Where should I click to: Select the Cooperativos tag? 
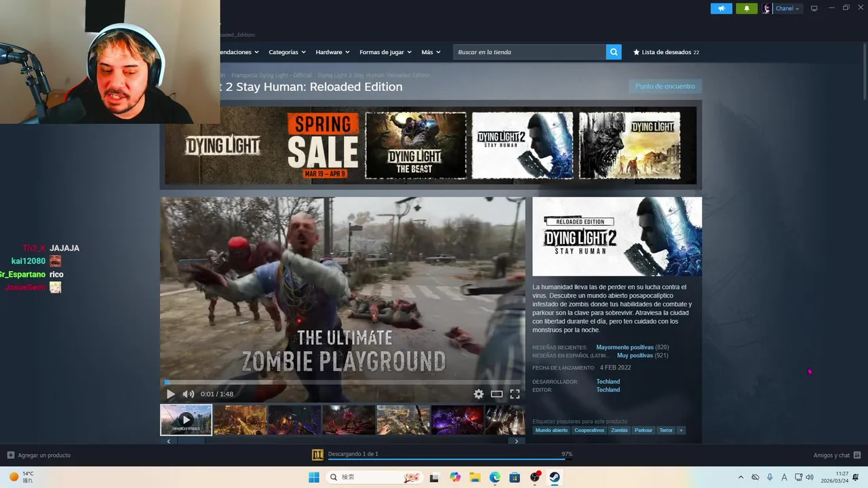pos(589,430)
